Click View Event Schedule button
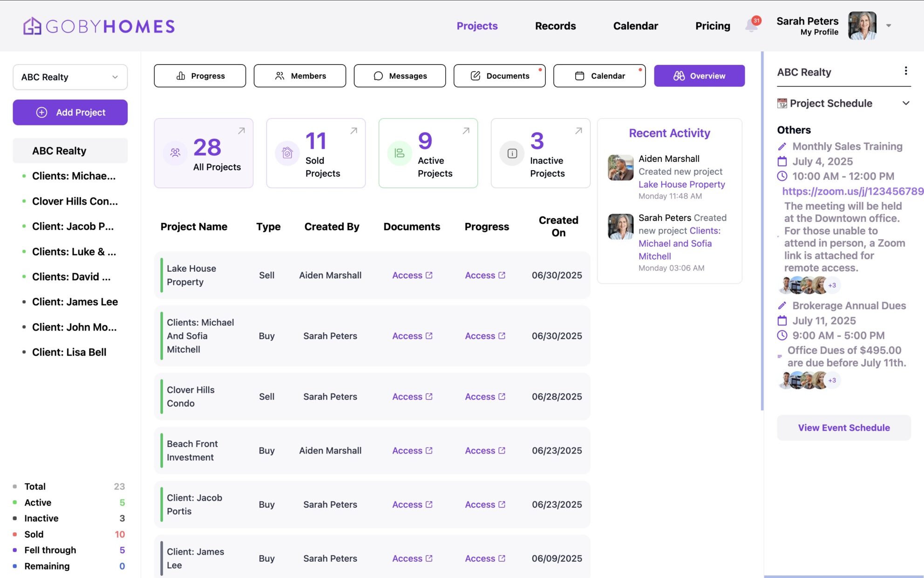Viewport: 924px width, 578px height. point(843,427)
